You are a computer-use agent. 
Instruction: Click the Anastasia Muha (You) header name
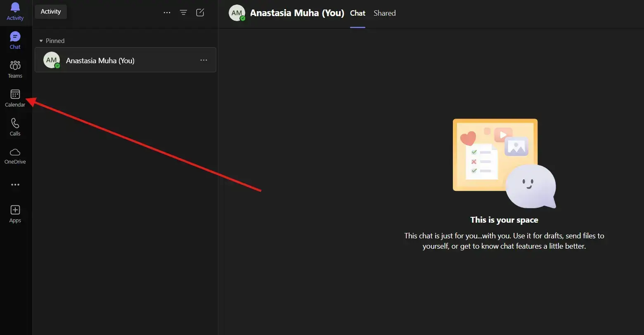pos(297,13)
